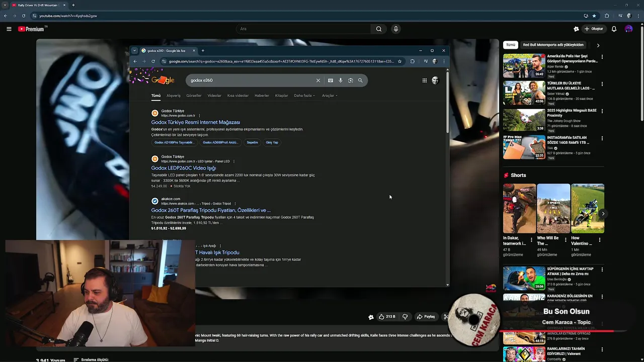Select the Tümü filter chip in sidebar

tap(511, 45)
